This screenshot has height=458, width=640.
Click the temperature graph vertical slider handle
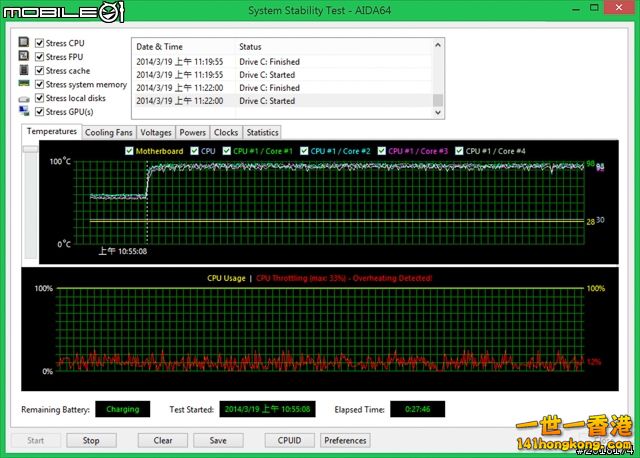point(31,149)
